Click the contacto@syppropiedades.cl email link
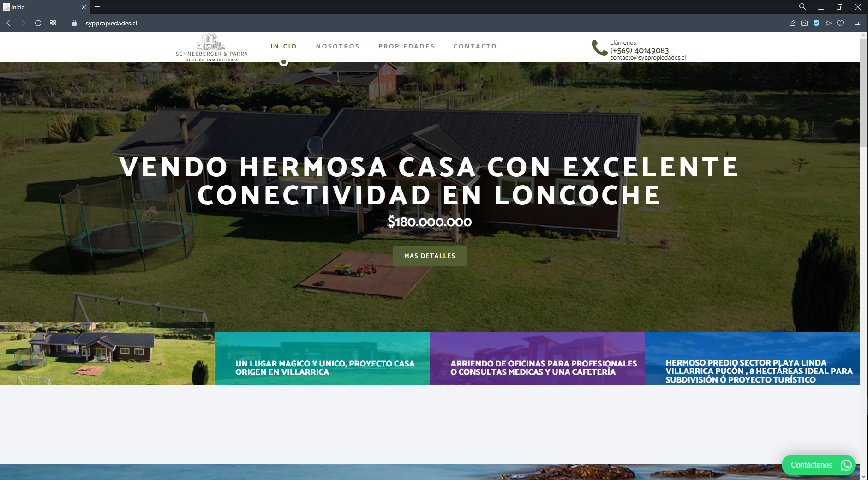Image resolution: width=868 pixels, height=480 pixels. tap(647, 58)
